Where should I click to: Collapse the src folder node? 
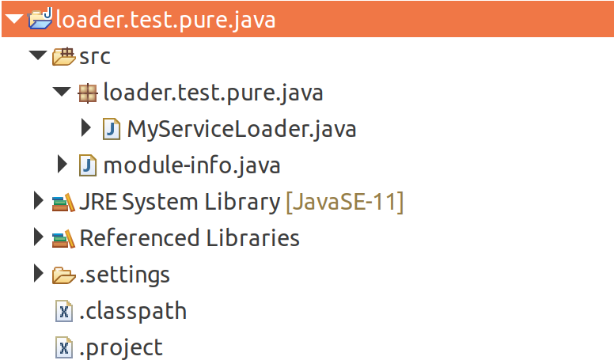(38, 55)
